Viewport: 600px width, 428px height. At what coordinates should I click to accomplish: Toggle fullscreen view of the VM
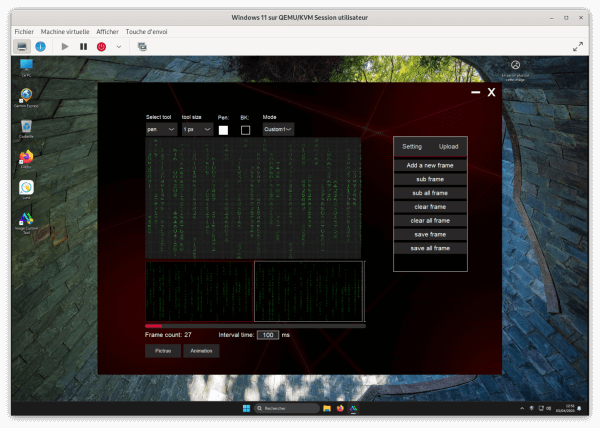[x=577, y=46]
